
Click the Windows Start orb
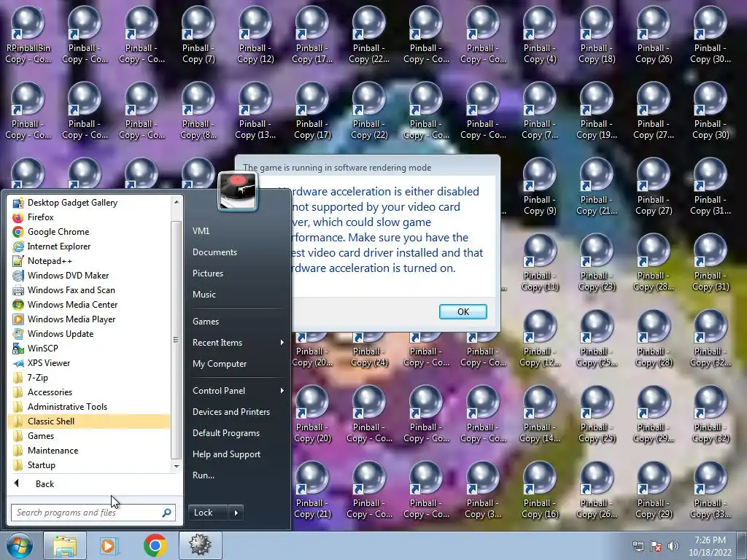20,545
